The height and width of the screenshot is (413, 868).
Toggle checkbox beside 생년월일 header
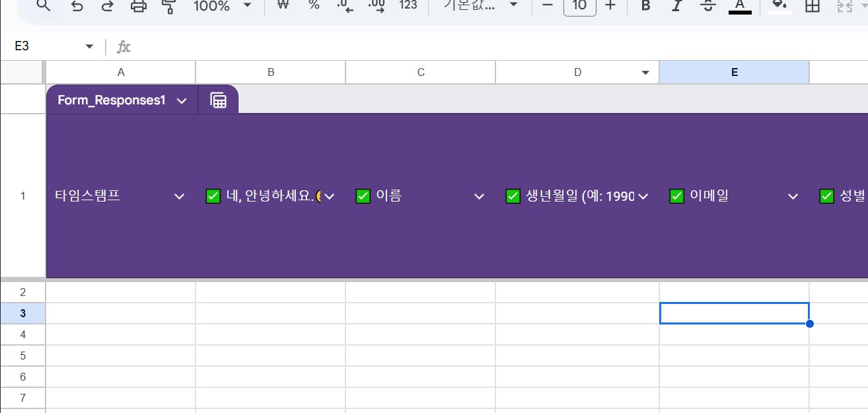tap(513, 196)
